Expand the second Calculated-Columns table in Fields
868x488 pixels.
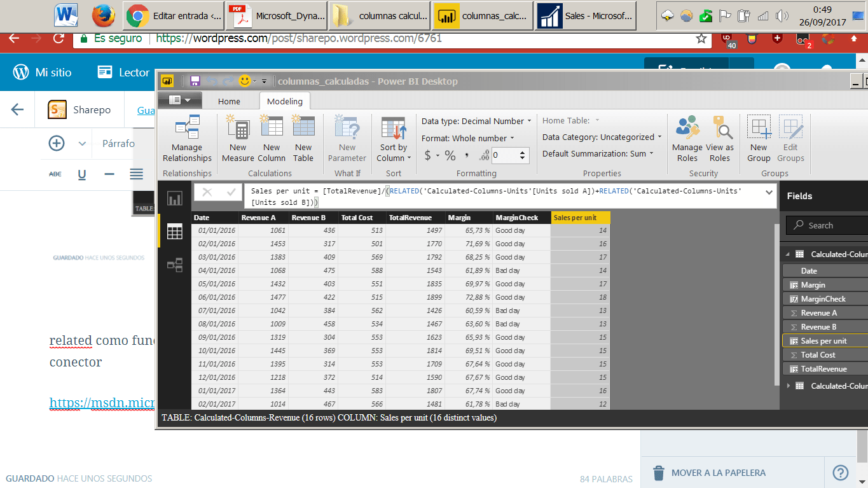(x=789, y=386)
